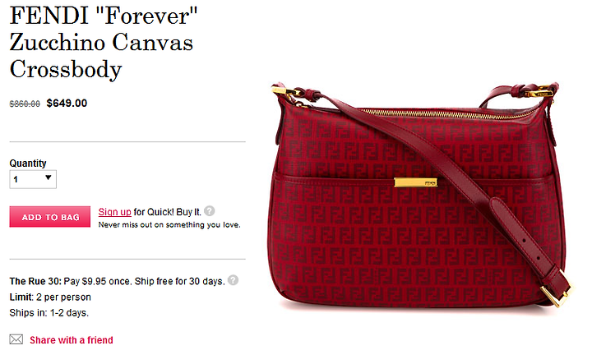
Task: Click the Limit 2 per person text
Action: pyautogui.click(x=50, y=297)
